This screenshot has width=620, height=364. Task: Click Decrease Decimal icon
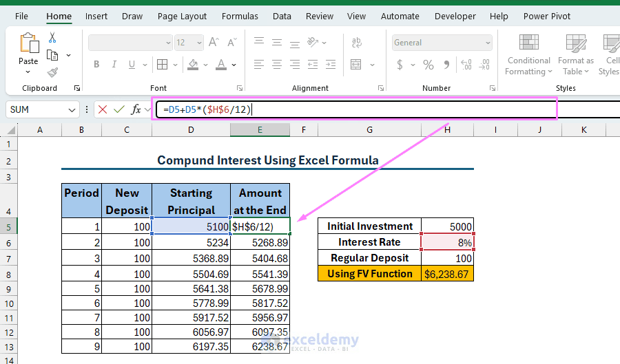484,65
